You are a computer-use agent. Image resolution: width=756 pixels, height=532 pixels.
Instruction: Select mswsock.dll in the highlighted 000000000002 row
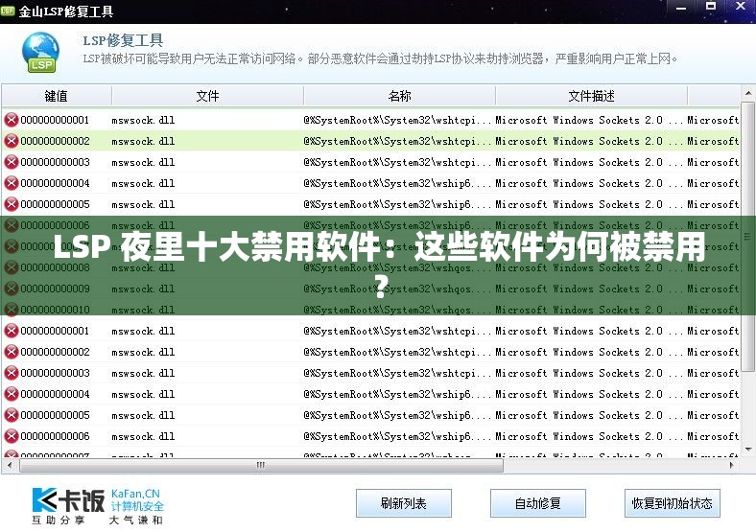[143, 141]
